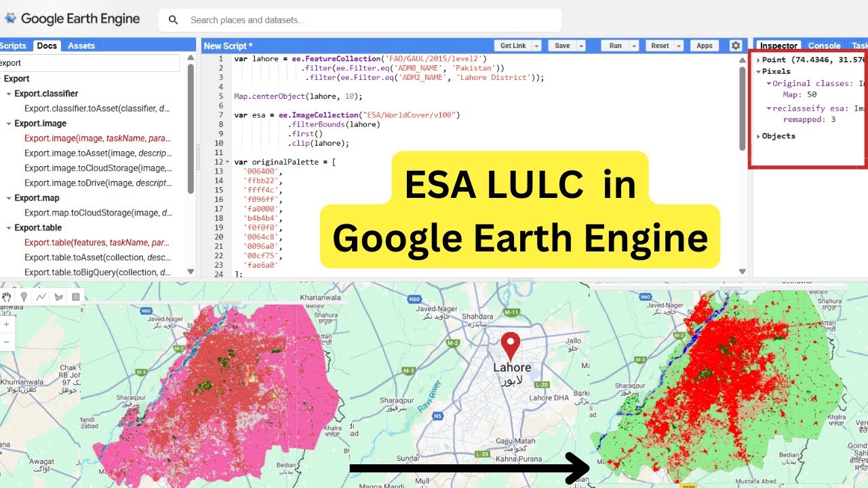Open Export.table(features, taskName...) doc entry

tap(97, 243)
